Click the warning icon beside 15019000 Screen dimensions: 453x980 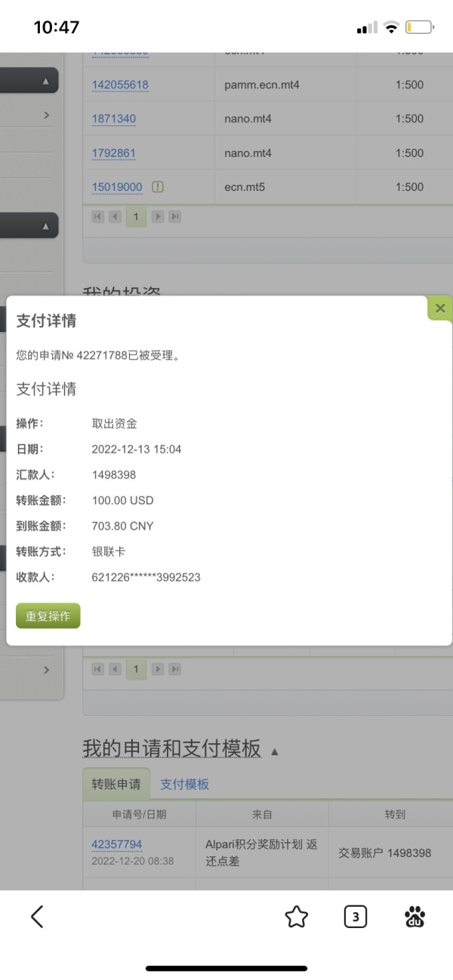(x=157, y=187)
